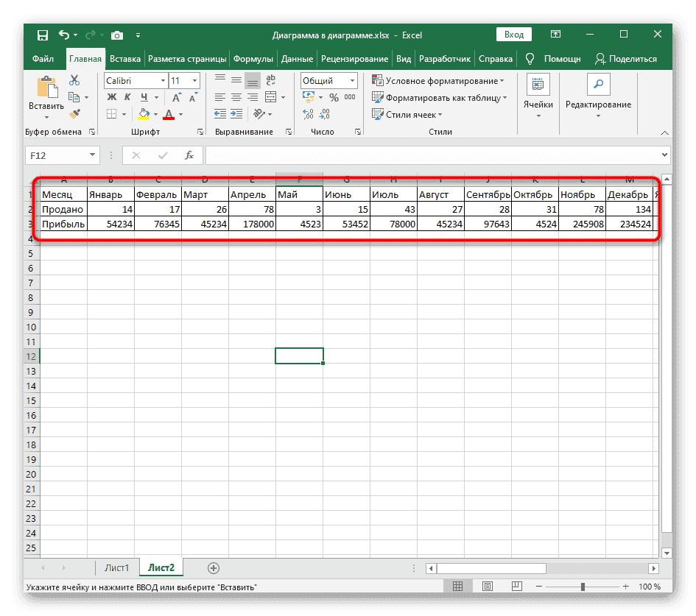The image size is (696, 616).
Task: Click the Format Painter brush icon
Action: (x=74, y=113)
